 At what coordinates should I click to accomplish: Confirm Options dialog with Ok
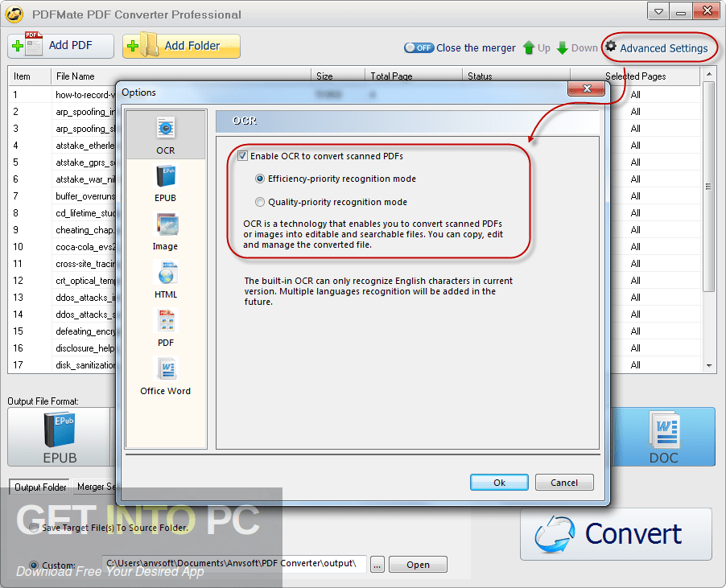(x=499, y=483)
